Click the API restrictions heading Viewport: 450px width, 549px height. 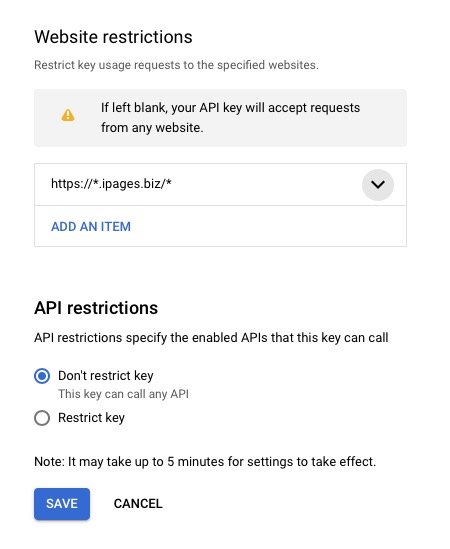point(96,308)
